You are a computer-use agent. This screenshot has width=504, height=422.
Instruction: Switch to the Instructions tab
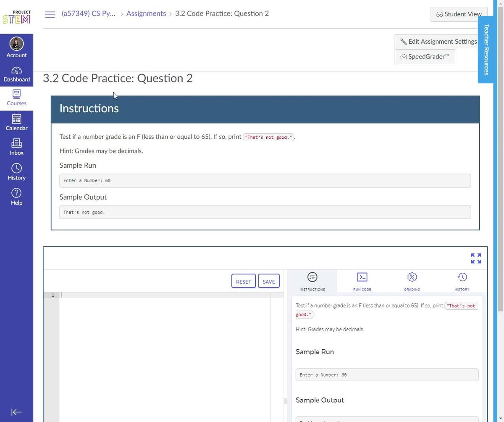point(312,281)
